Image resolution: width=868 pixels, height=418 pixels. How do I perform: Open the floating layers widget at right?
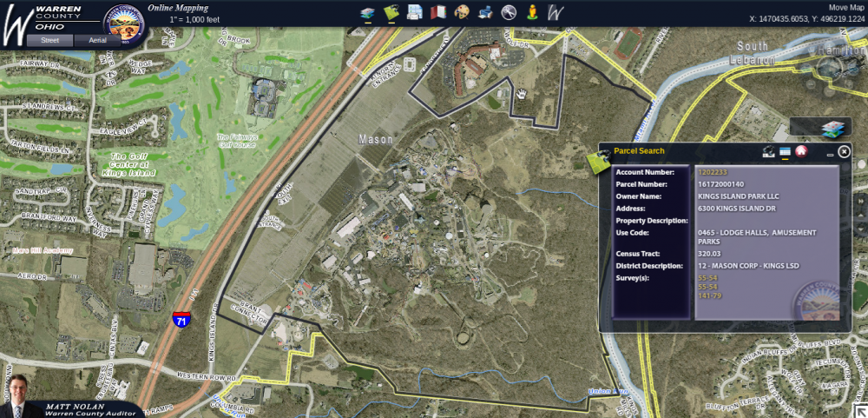click(831, 129)
